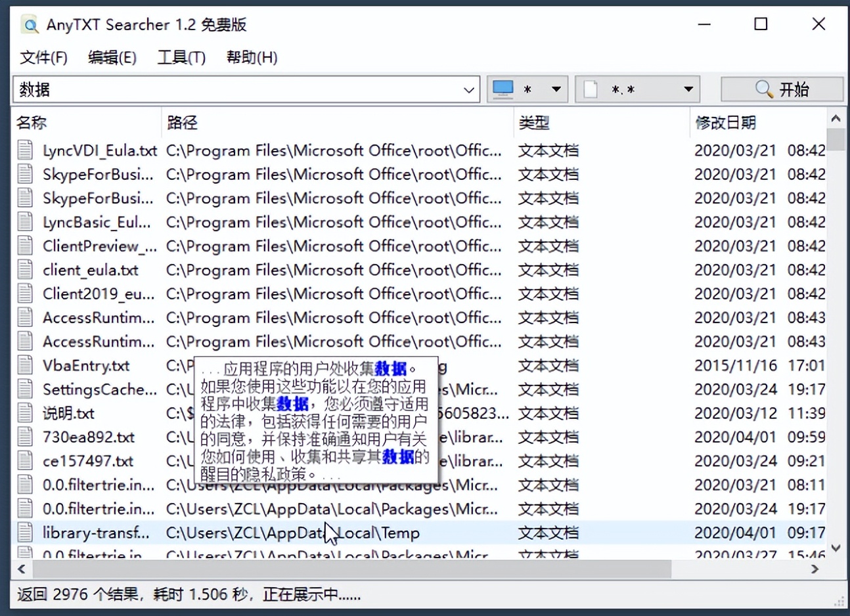The width and height of the screenshot is (850, 616).
Task: Click 文本文档 type cell in VbaEntry.txt row
Action: 548,366
